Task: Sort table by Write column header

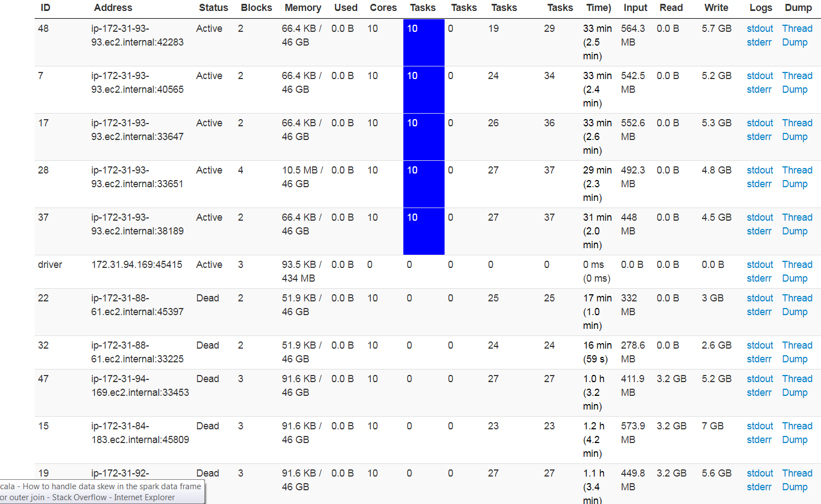Action: pos(716,8)
